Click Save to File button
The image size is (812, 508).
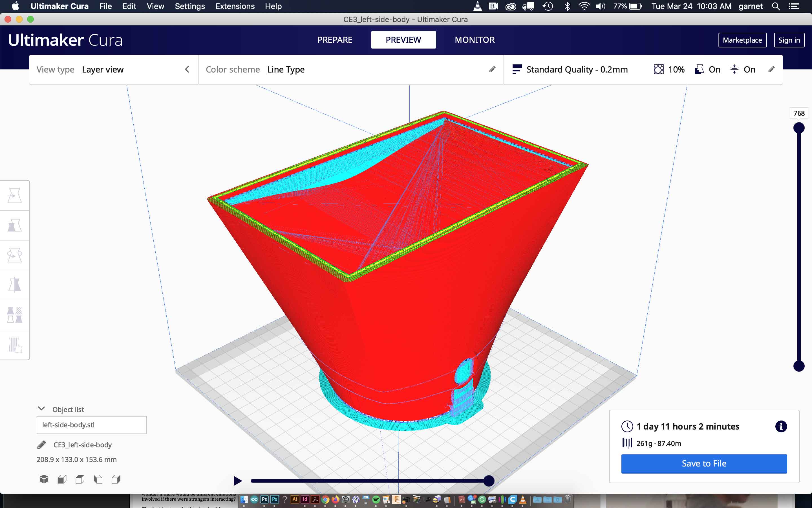[x=704, y=464]
